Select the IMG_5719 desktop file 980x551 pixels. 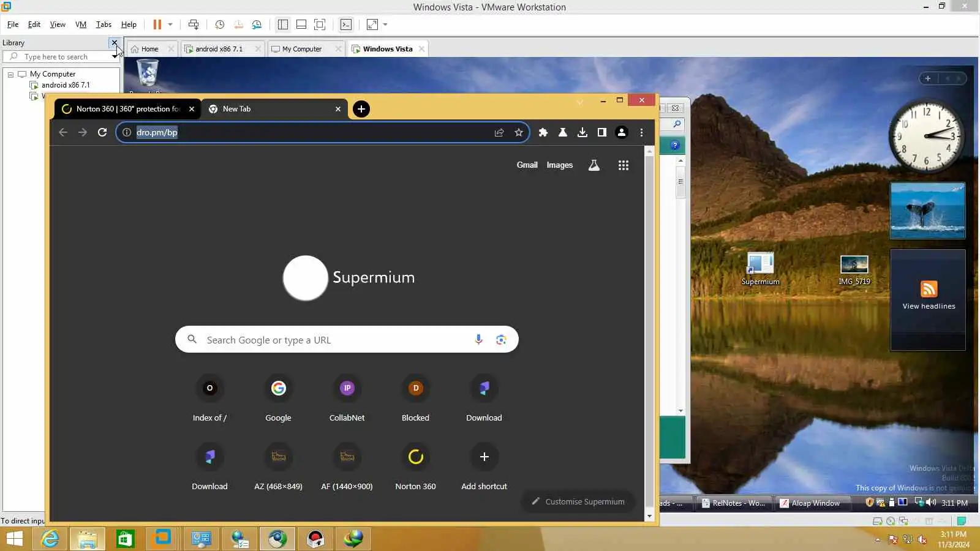[x=854, y=270]
